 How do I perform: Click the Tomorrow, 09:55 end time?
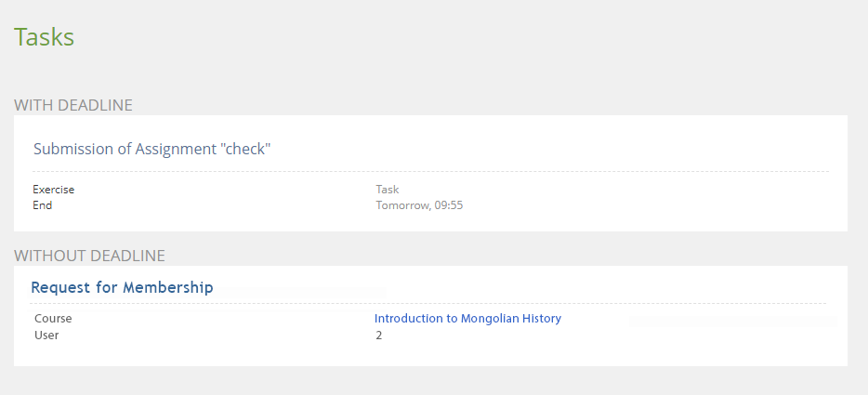(x=418, y=205)
